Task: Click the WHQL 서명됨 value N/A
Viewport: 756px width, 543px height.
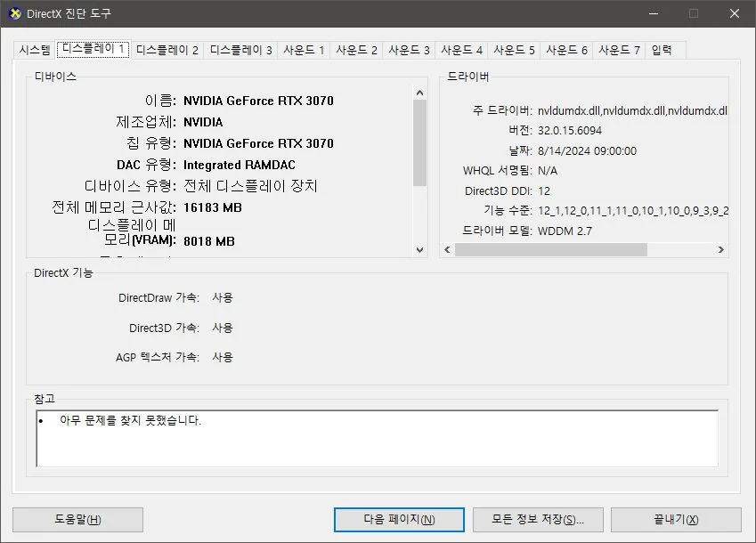Action: 548,171
